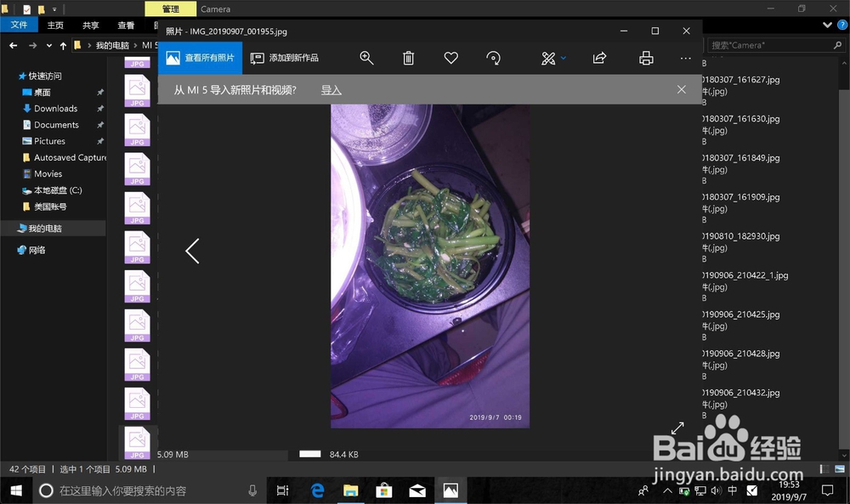Open 查看所有照片 view

click(x=201, y=58)
